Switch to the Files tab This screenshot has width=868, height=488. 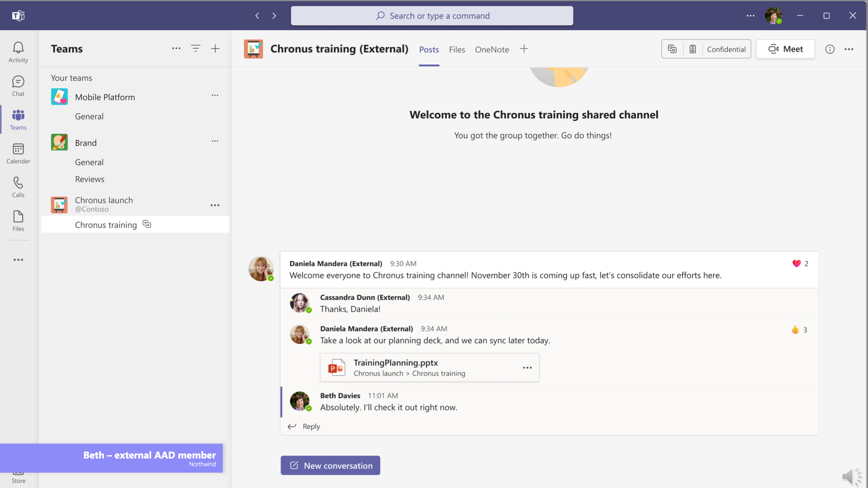click(x=457, y=49)
